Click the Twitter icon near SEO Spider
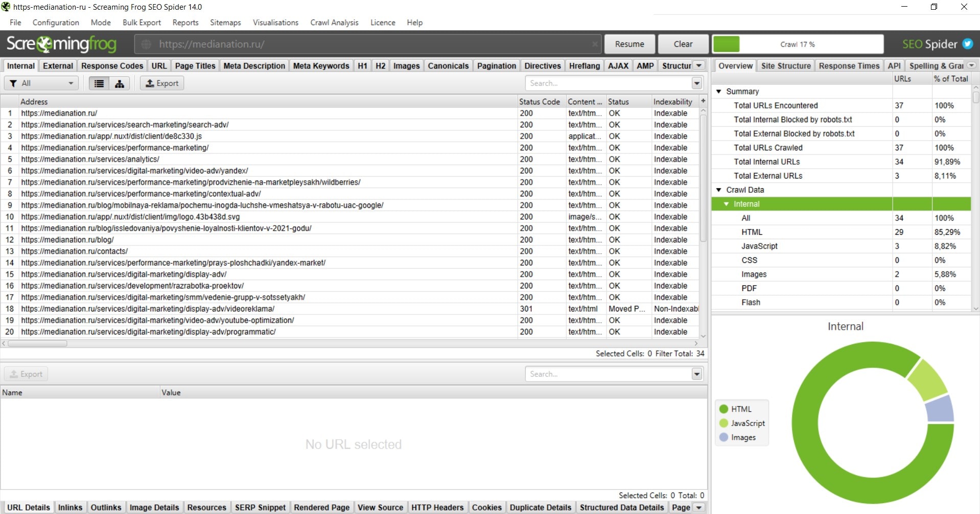The image size is (980, 514). pyautogui.click(x=968, y=44)
